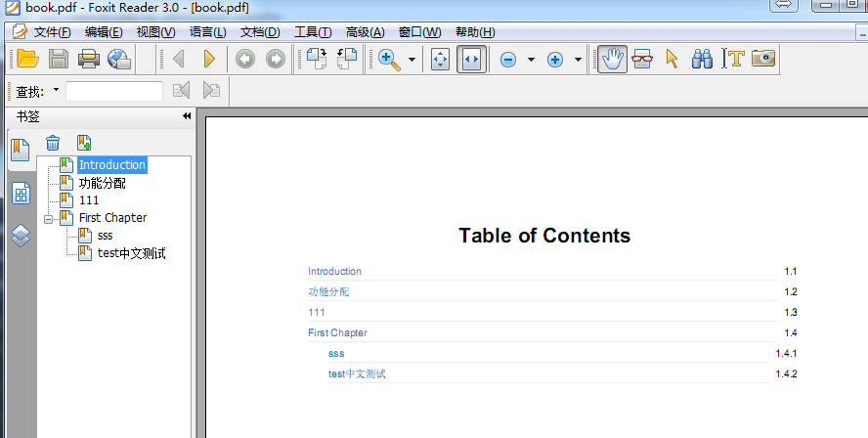Screen dimensions: 868x438
Task: Click the Open file folder icon
Action: tap(27, 59)
